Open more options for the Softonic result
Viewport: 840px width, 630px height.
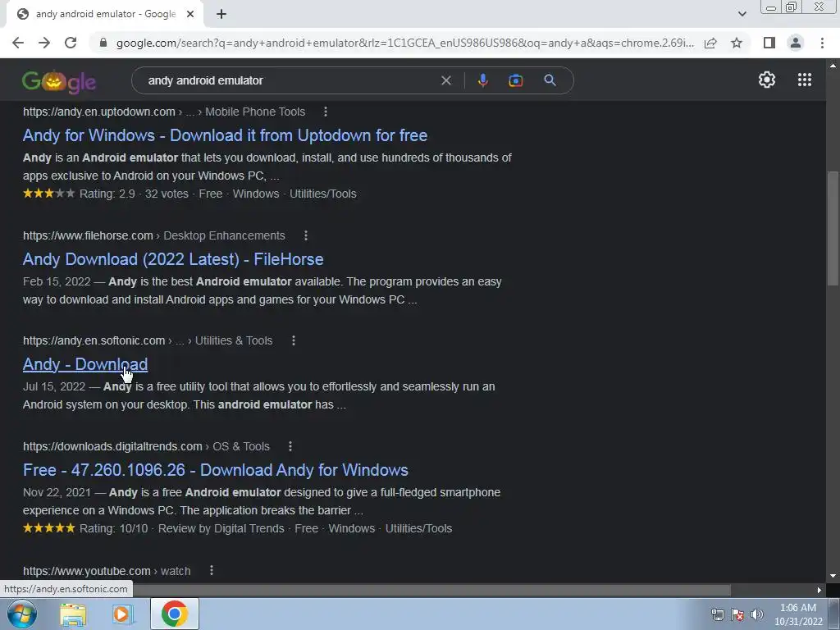[x=293, y=340]
